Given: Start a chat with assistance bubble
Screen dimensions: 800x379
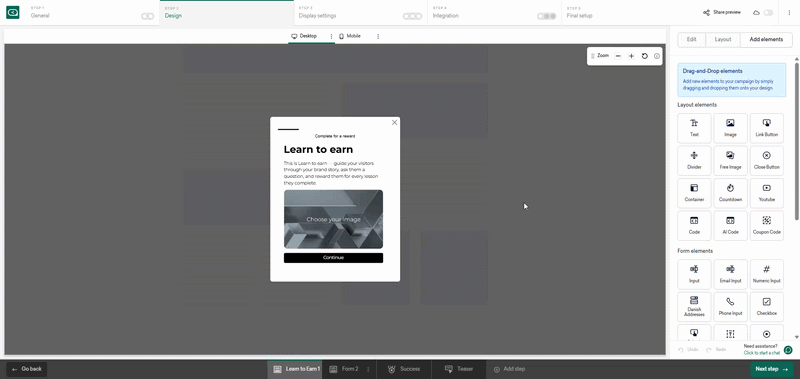Looking at the screenshot, I should (788, 350).
